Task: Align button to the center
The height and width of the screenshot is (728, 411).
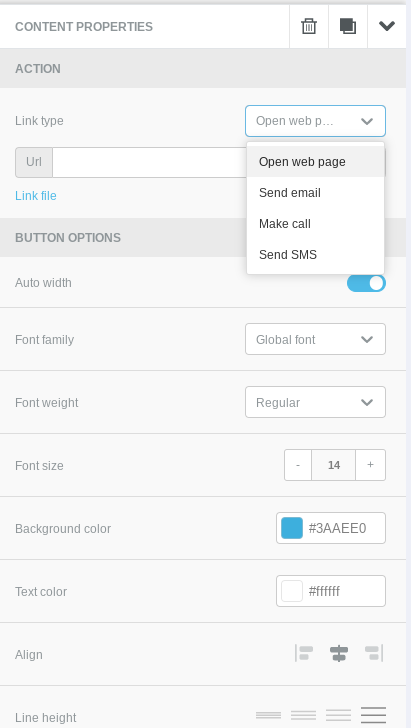Action: coord(339,653)
